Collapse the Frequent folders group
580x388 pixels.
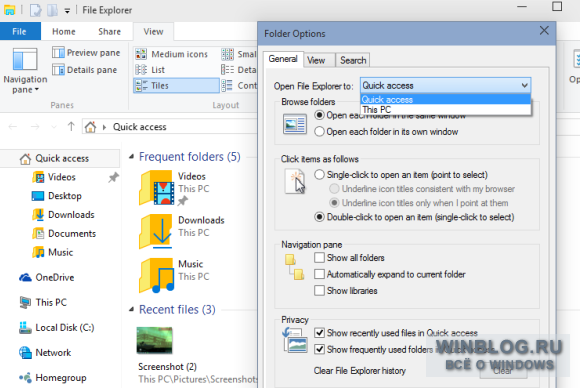click(131, 157)
